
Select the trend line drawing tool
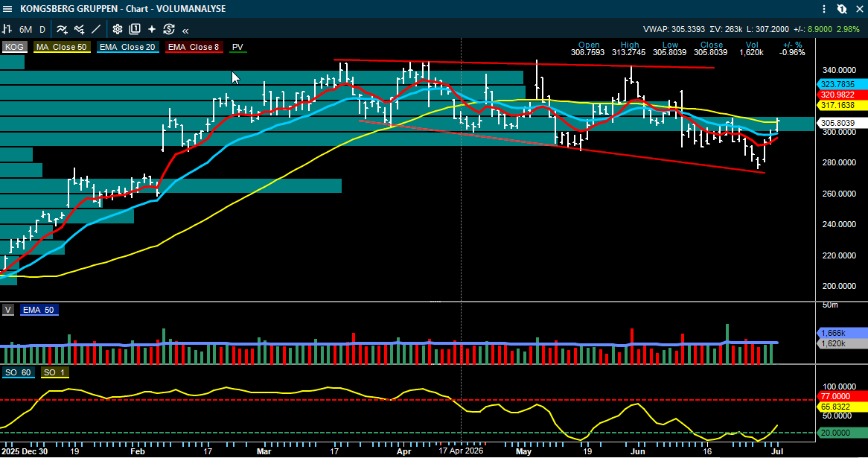96,29
